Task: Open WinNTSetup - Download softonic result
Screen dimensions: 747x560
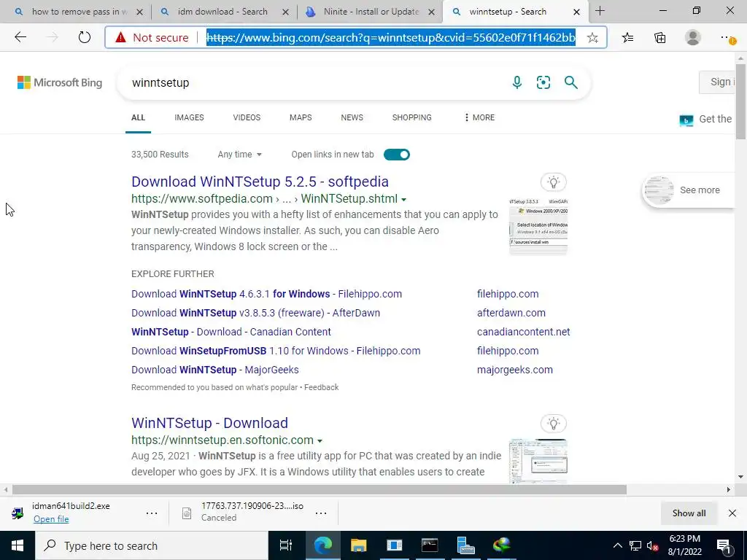Action: click(209, 423)
